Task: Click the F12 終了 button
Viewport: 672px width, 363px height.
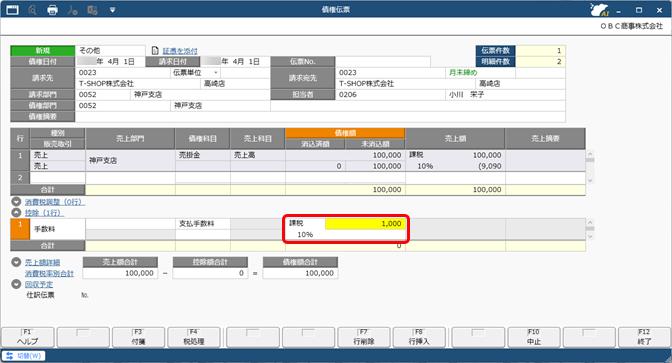Action: (x=645, y=337)
